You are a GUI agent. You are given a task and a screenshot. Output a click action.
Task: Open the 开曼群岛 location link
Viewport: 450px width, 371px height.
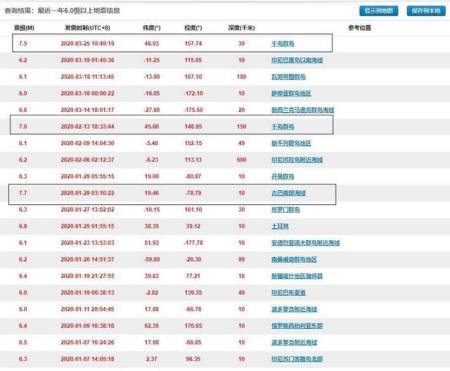(283, 176)
